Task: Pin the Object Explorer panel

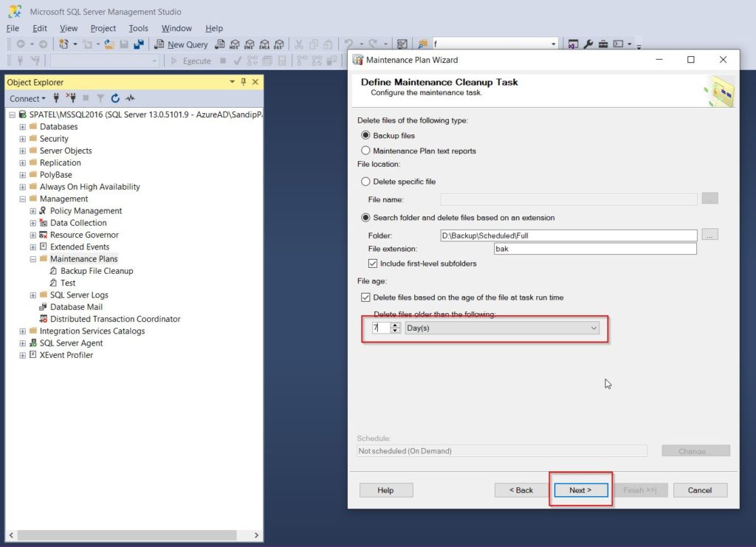Action: (x=244, y=82)
